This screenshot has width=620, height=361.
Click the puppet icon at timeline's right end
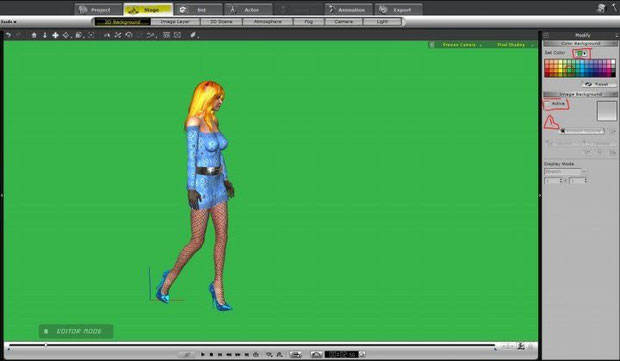521,347
